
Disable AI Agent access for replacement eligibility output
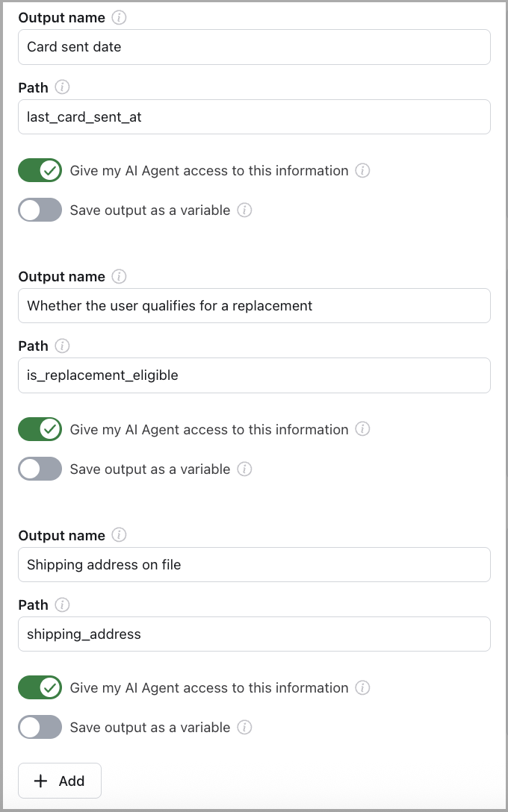click(40, 430)
